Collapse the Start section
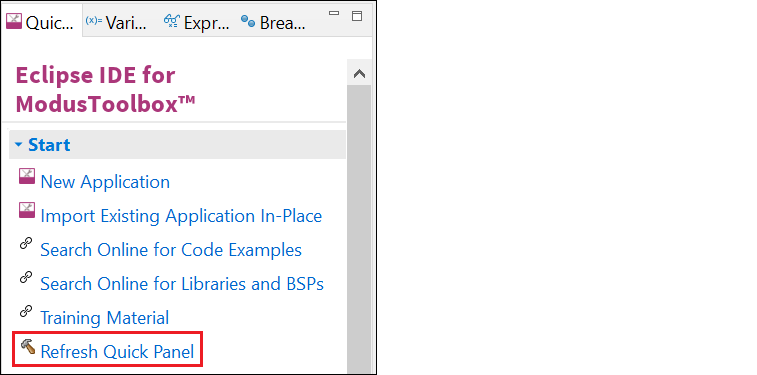The height and width of the screenshot is (375, 757). [x=18, y=144]
